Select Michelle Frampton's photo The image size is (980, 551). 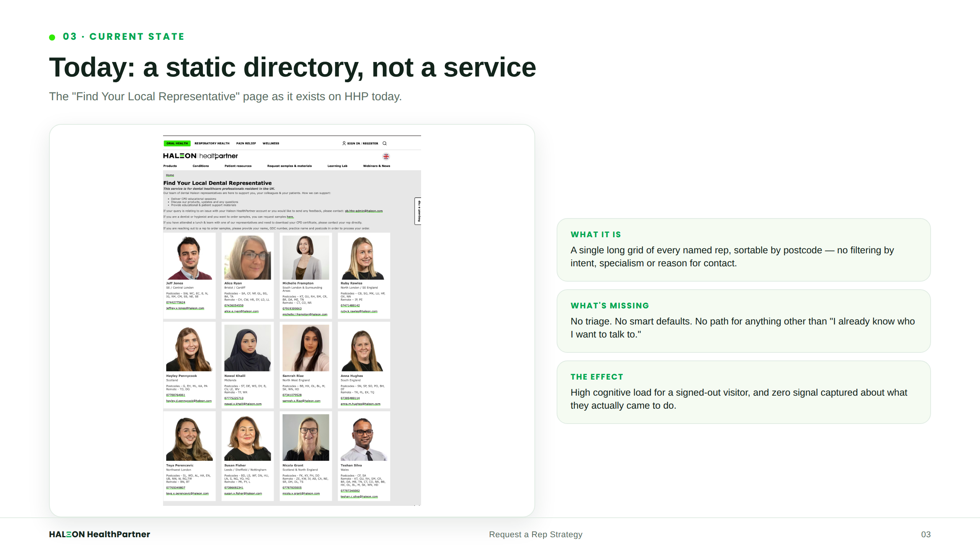click(306, 258)
